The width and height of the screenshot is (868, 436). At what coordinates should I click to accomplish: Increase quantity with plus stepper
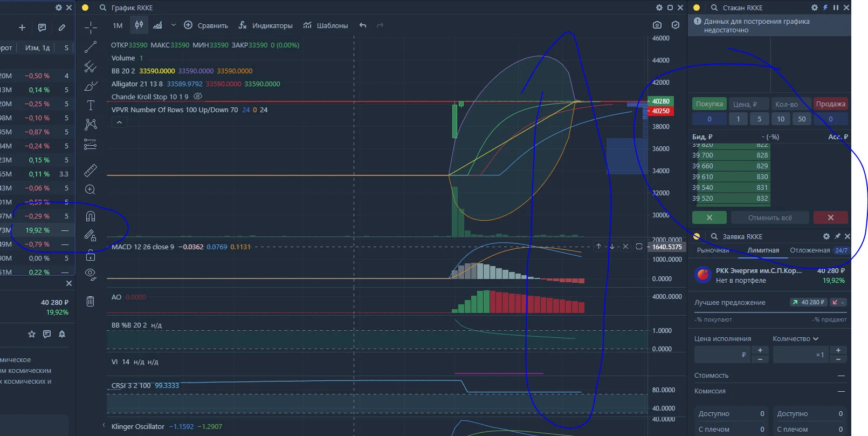click(838, 350)
